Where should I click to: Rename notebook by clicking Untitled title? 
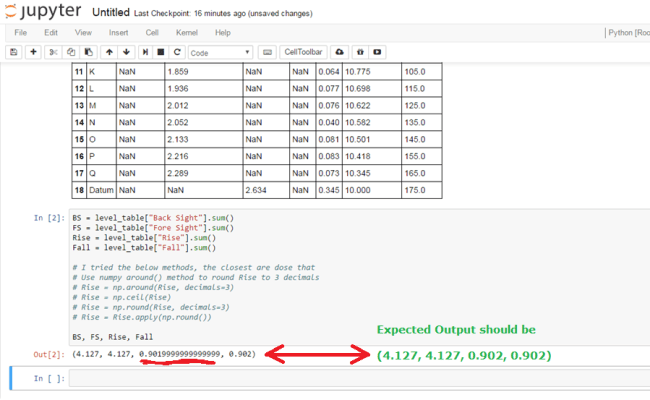(111, 12)
